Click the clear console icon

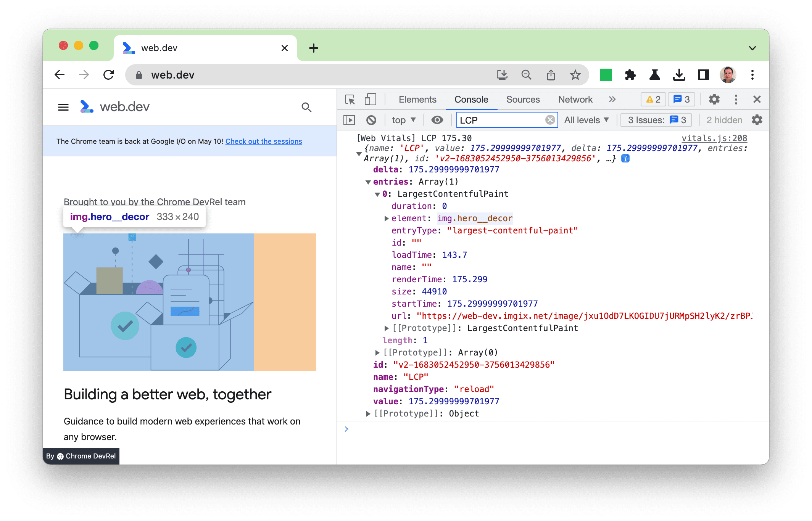coord(370,121)
